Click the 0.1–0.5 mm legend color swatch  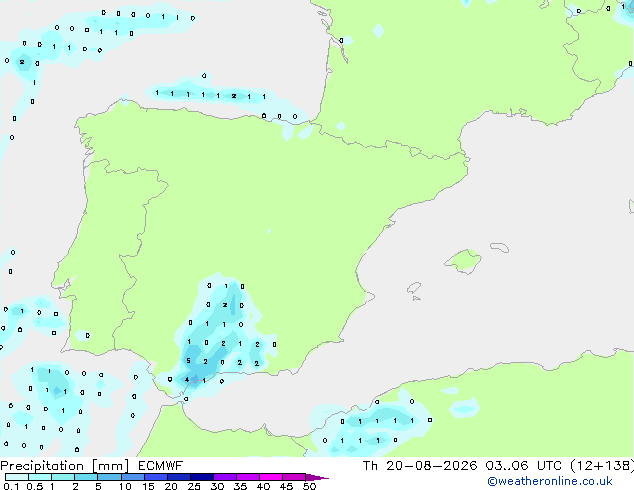[17, 477]
